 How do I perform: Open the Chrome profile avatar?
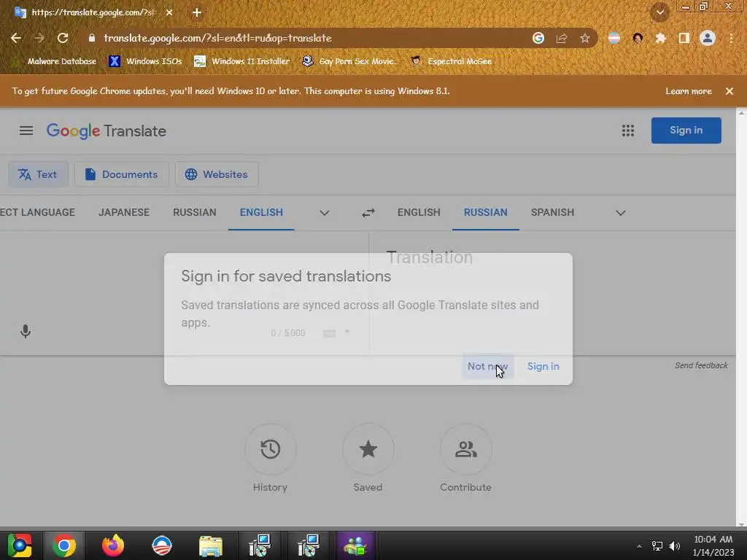click(x=708, y=38)
